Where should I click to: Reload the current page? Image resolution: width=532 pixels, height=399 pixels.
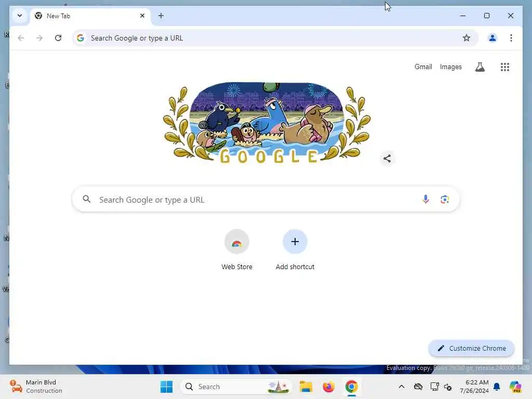(58, 38)
